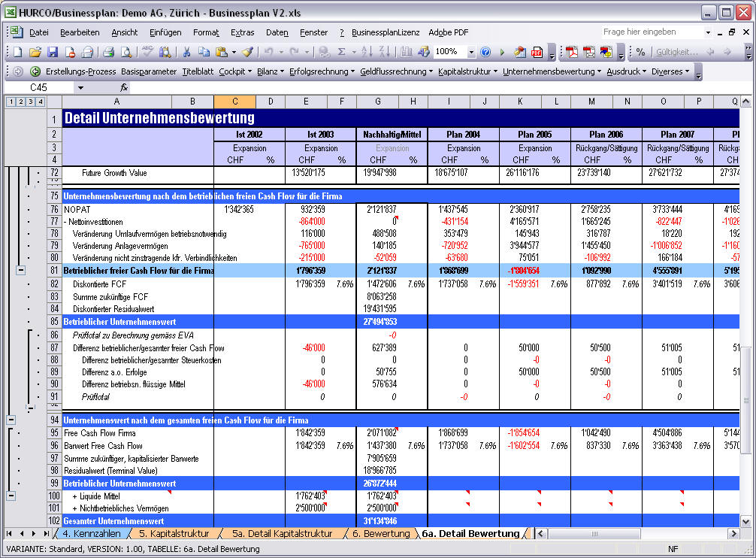Screen dimensions: 756x558
Task: Click the vertical scrollbar down arrow
Action: pyautogui.click(x=745, y=521)
